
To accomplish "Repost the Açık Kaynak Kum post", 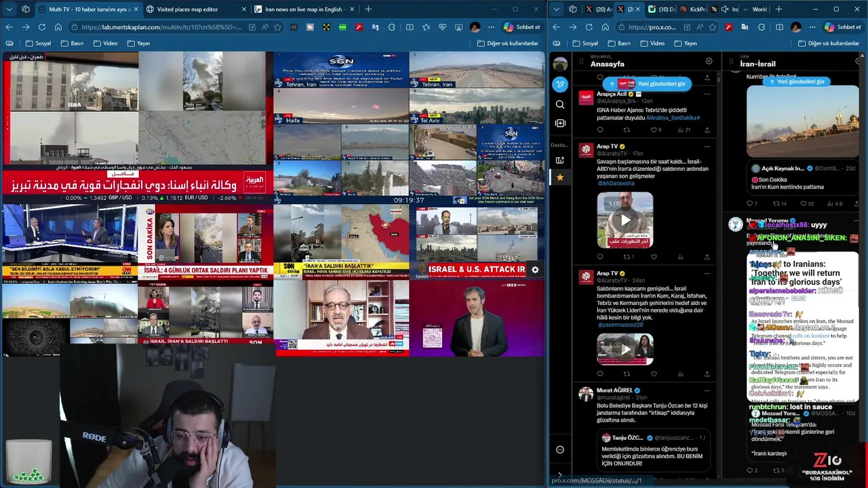I will click(x=776, y=203).
